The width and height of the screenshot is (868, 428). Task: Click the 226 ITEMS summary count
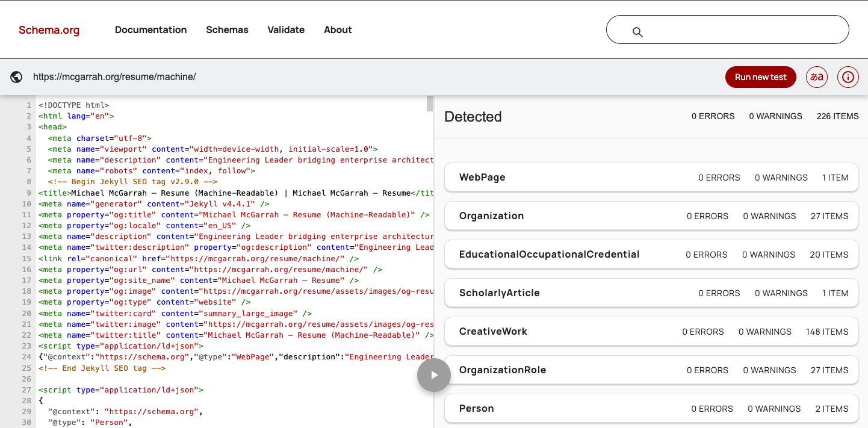click(837, 116)
